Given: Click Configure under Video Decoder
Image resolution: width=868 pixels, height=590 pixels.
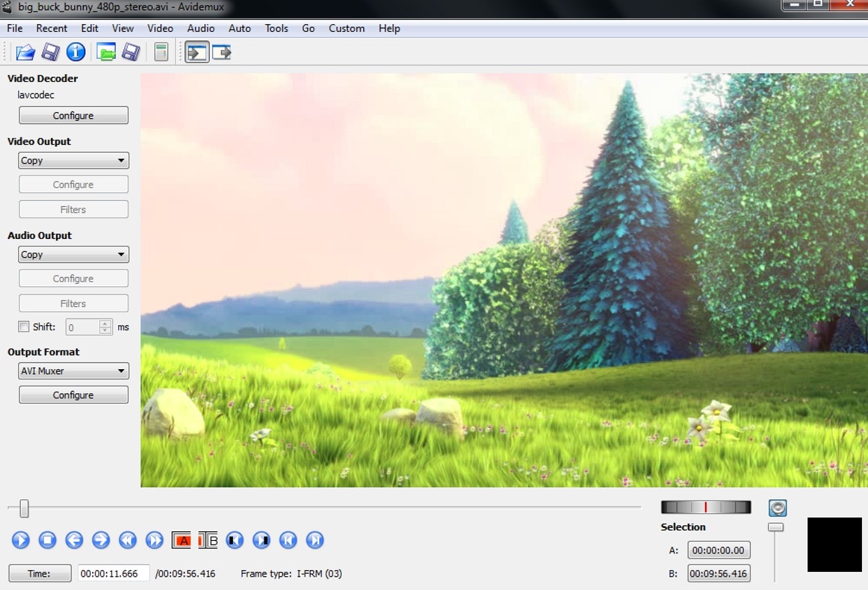Looking at the screenshot, I should pos(73,115).
